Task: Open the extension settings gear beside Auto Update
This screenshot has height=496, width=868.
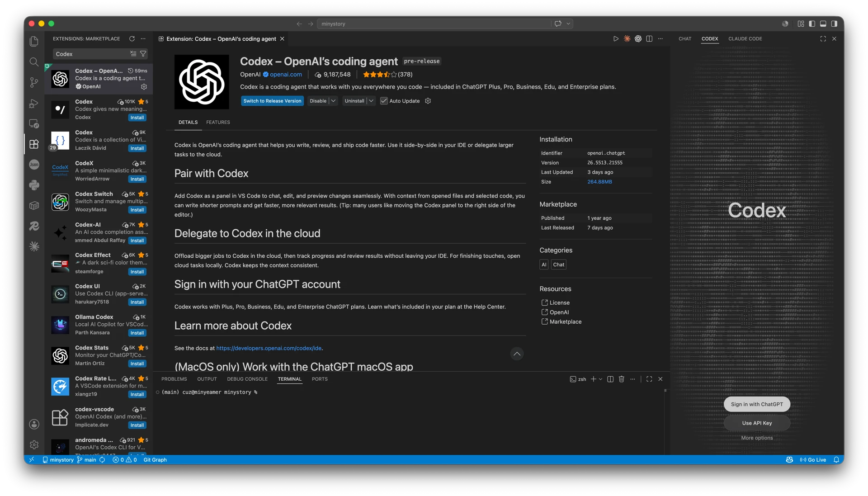Action: [428, 101]
